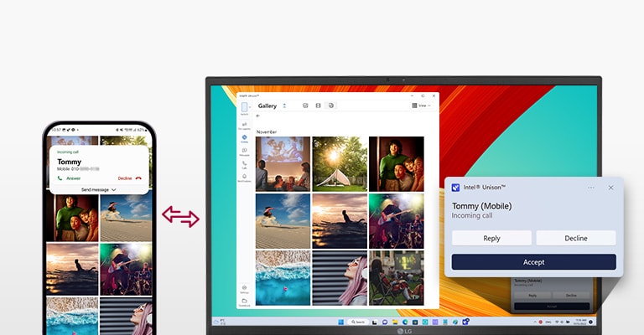This screenshot has height=335, width=644.
Task: Open the notification's more options menu
Action: click(x=591, y=188)
